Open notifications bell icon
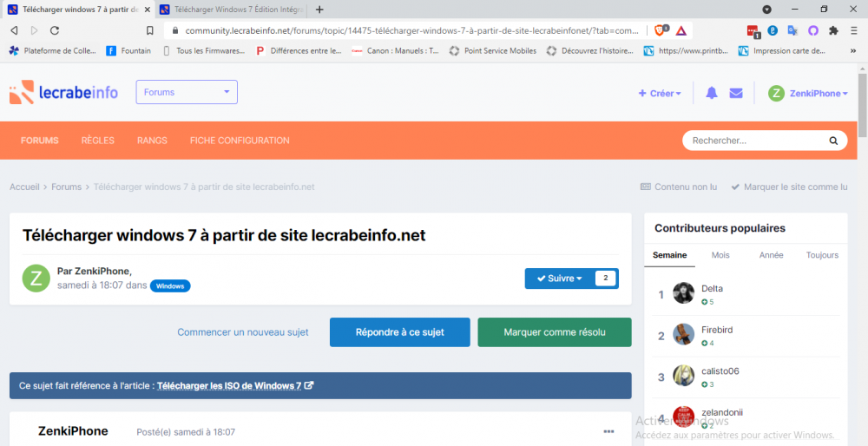This screenshot has height=446, width=868. coord(712,93)
